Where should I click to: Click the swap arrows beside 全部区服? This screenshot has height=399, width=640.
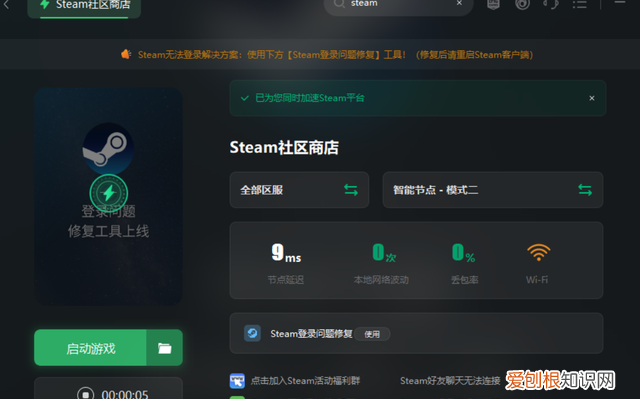351,190
